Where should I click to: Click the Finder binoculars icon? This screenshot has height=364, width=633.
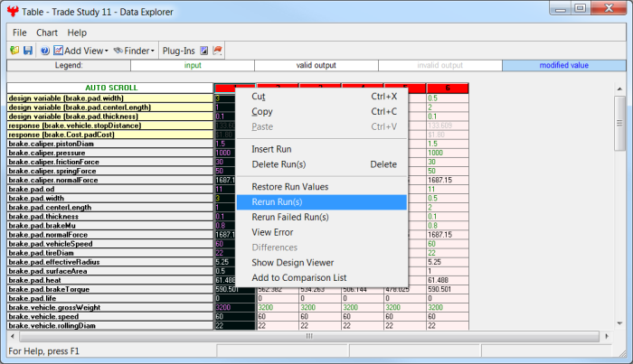click(x=118, y=51)
